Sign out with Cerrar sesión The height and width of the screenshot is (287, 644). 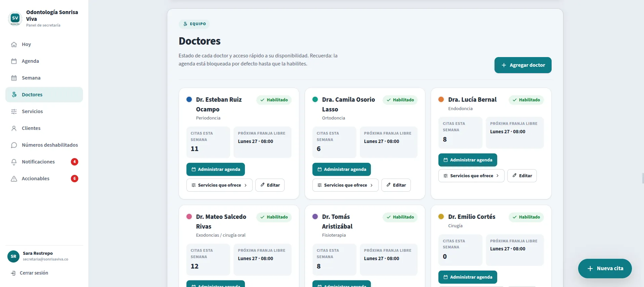pyautogui.click(x=30, y=273)
